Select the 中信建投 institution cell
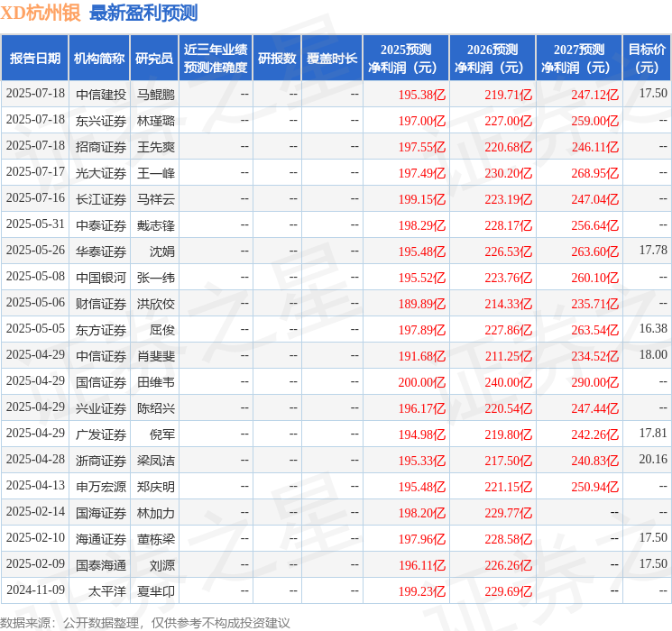This screenshot has width=672, height=631. coord(101,95)
